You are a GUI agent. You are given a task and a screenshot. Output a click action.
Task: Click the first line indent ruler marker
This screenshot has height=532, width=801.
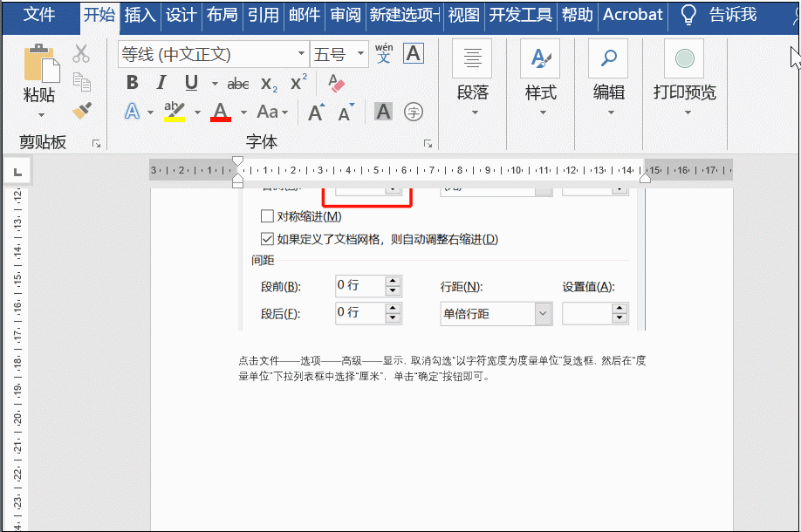(237, 161)
